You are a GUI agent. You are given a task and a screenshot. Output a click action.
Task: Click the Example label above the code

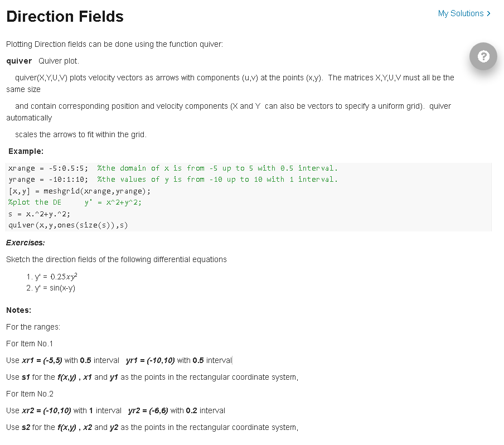pos(25,151)
